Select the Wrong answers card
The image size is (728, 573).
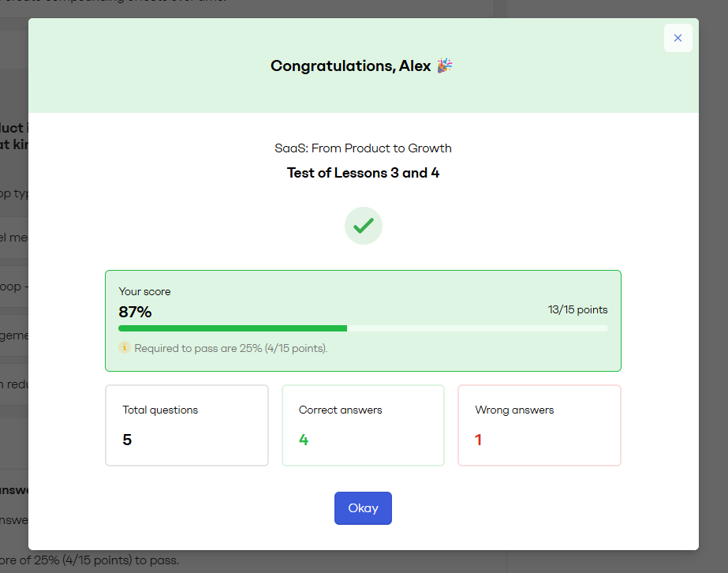pyautogui.click(x=539, y=425)
